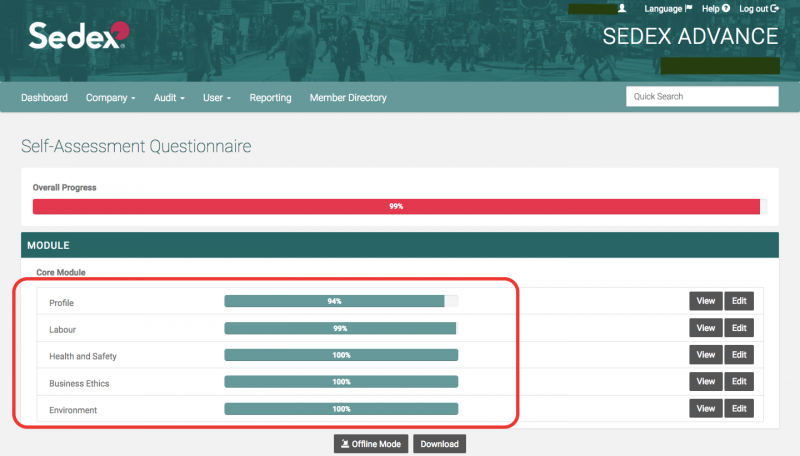Click the red Overall Progress bar
The image size is (800, 456).
coord(396,206)
